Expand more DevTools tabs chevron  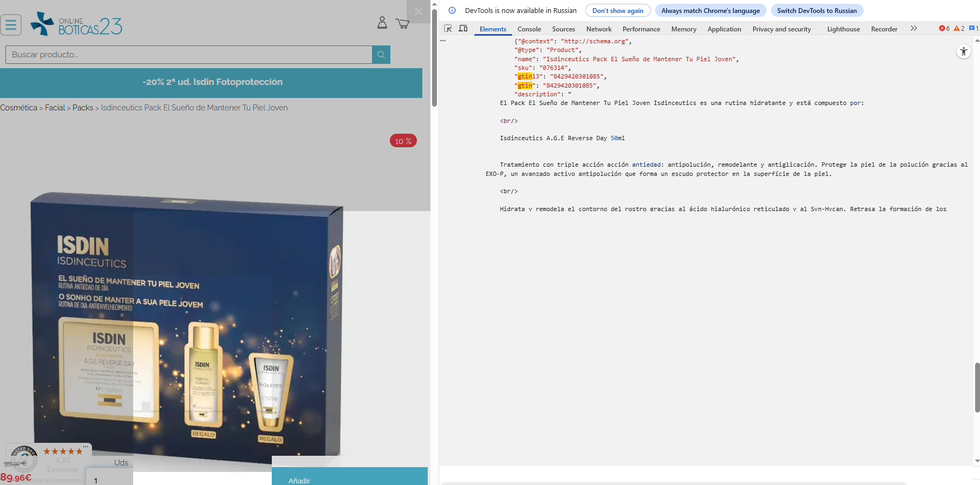(x=914, y=29)
